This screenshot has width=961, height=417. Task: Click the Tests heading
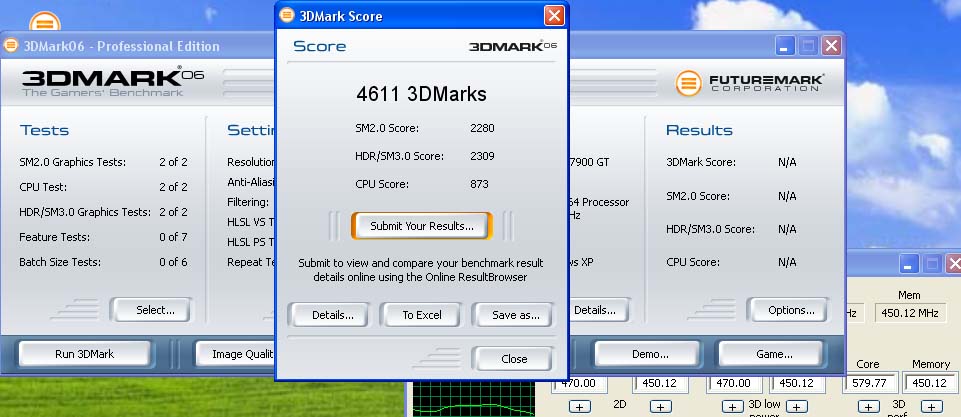pyautogui.click(x=44, y=130)
